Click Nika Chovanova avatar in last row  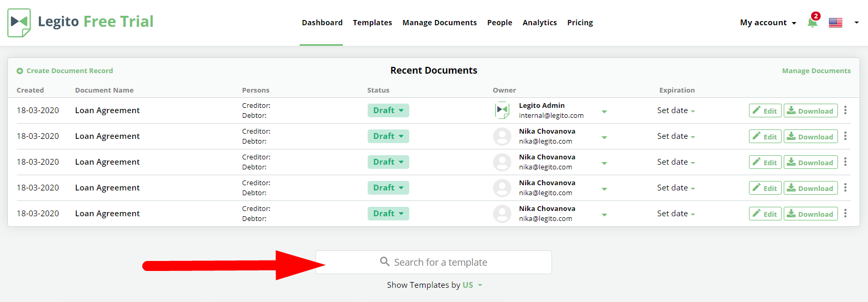pyautogui.click(x=502, y=214)
